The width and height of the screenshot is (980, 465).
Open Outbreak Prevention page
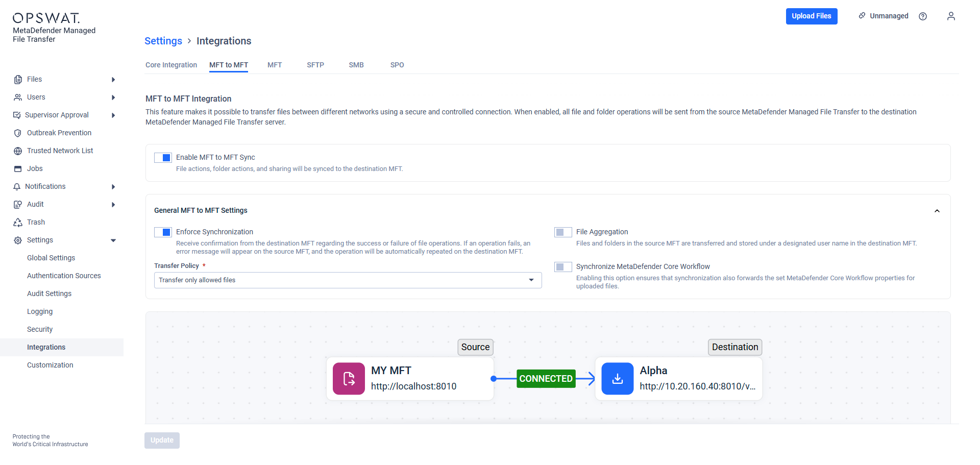tap(59, 133)
